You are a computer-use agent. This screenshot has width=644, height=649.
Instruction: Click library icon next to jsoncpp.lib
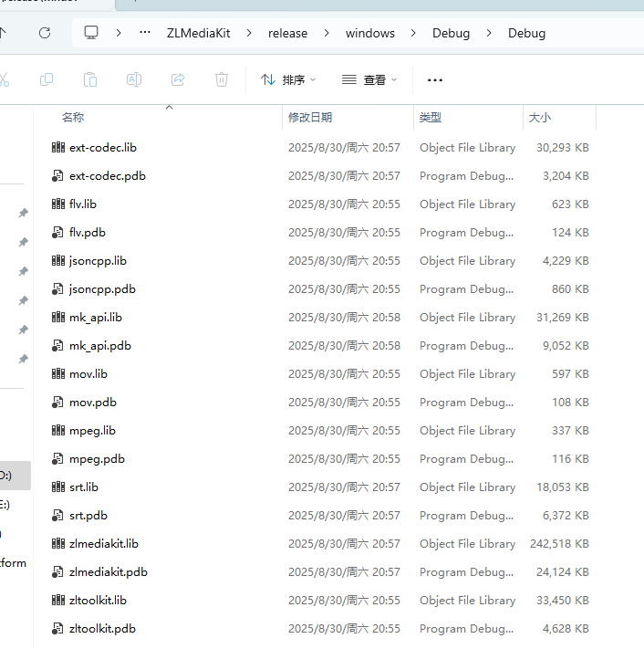click(57, 261)
